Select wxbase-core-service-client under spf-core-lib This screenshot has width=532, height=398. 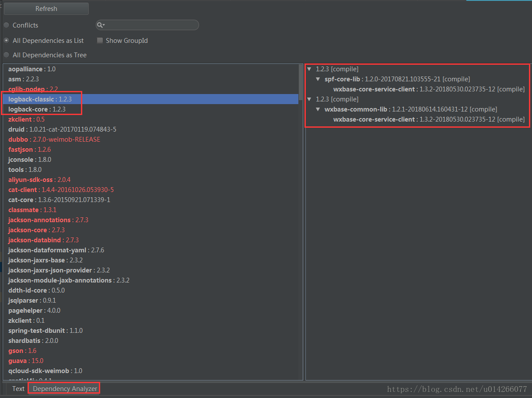(x=429, y=89)
